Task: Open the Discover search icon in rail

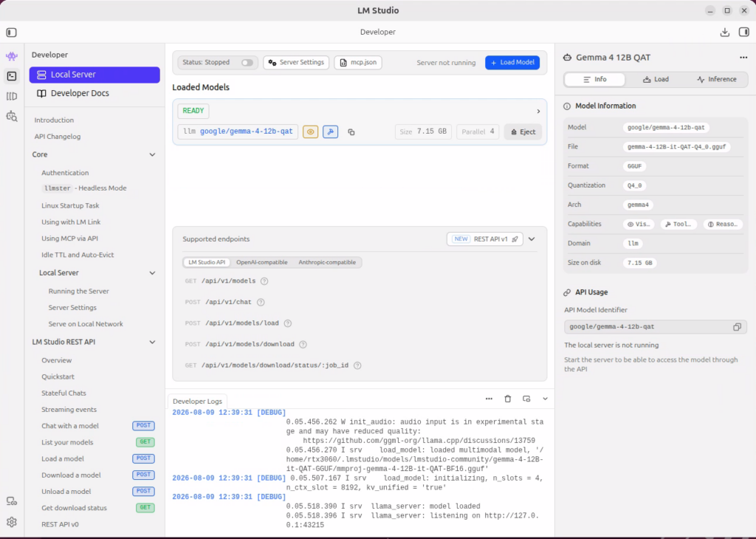Action: (x=12, y=116)
